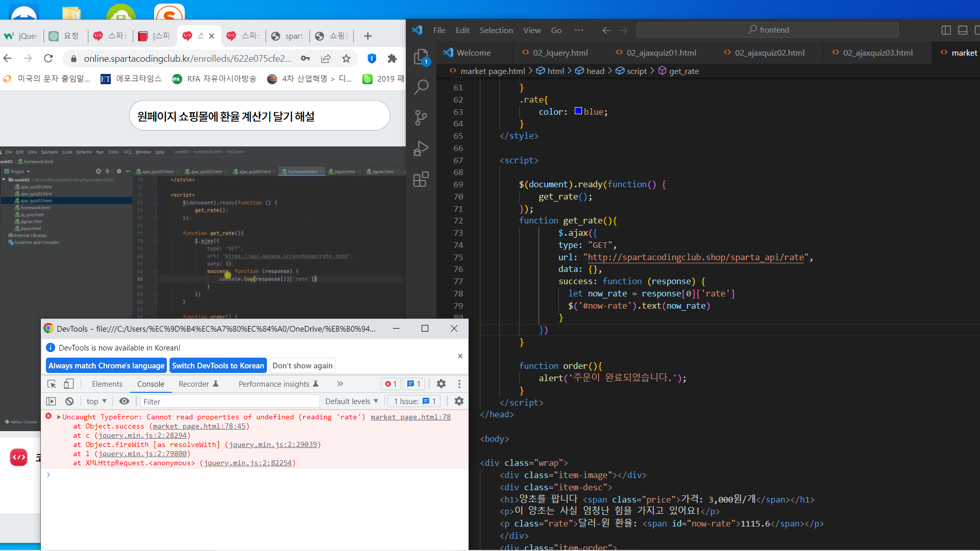
Task: Go forward with VS Code navigation arrow
Action: (x=623, y=30)
